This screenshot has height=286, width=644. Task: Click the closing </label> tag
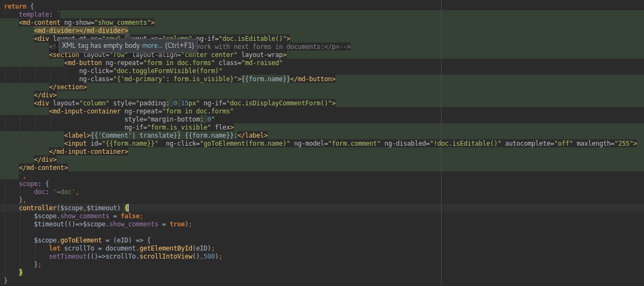[x=253, y=135]
